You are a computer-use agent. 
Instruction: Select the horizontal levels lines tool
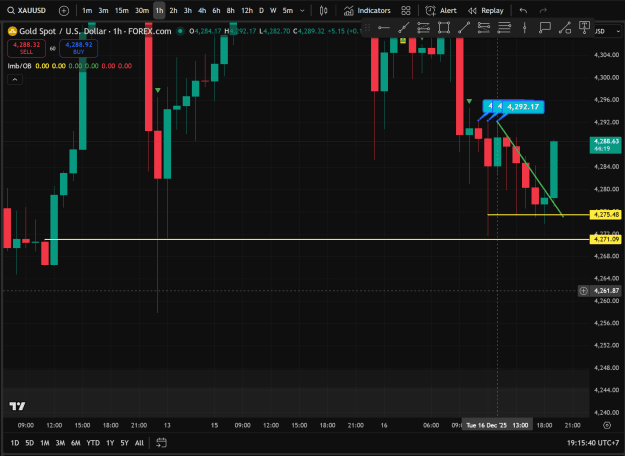504,28
